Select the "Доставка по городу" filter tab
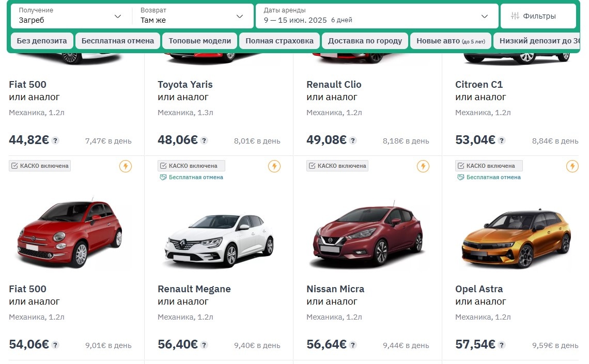Viewport: 589px width, 364px height. (365, 41)
